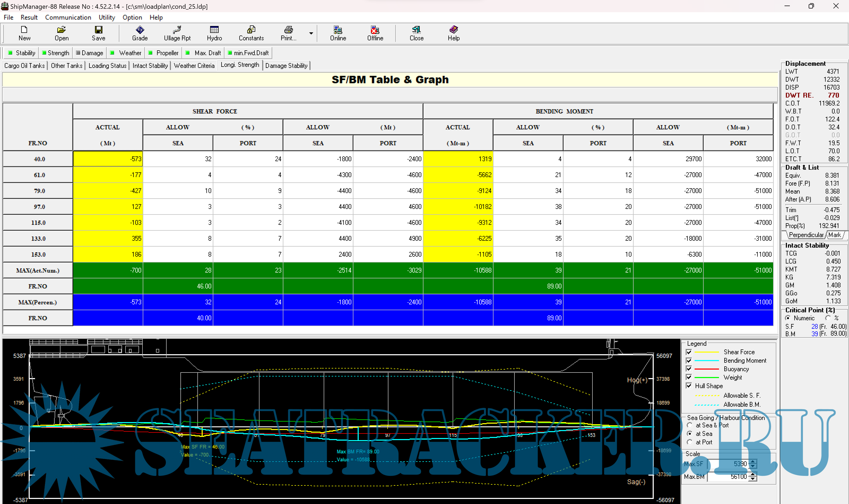849x504 pixels.
Task: Go Online using the toolbar icon
Action: tap(338, 30)
